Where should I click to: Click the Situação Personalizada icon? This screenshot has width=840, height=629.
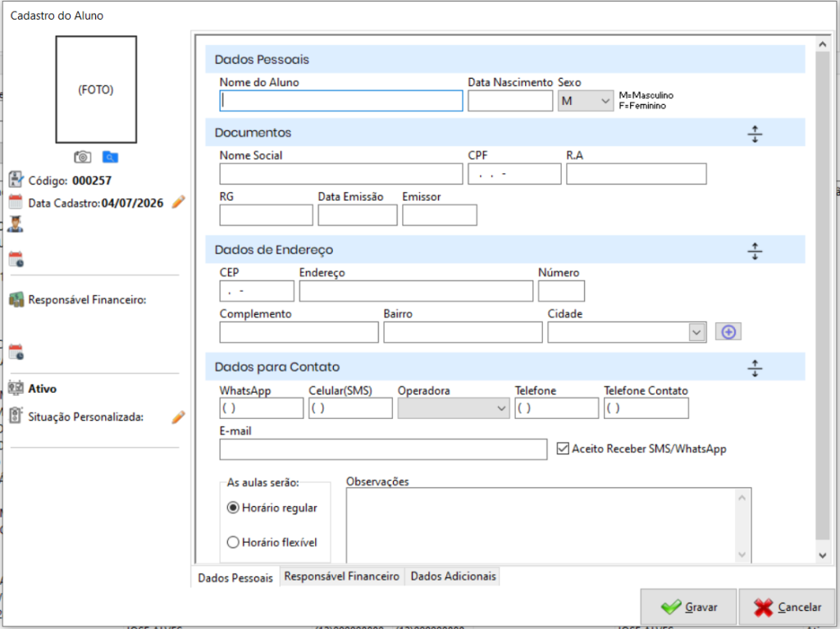pyautogui.click(x=16, y=415)
